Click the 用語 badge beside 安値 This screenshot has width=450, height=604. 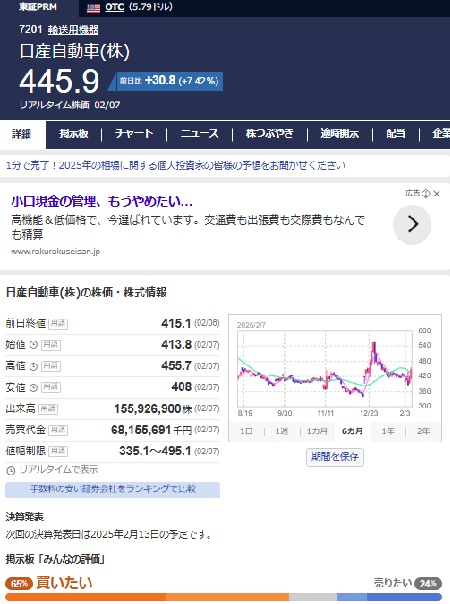click(x=51, y=387)
